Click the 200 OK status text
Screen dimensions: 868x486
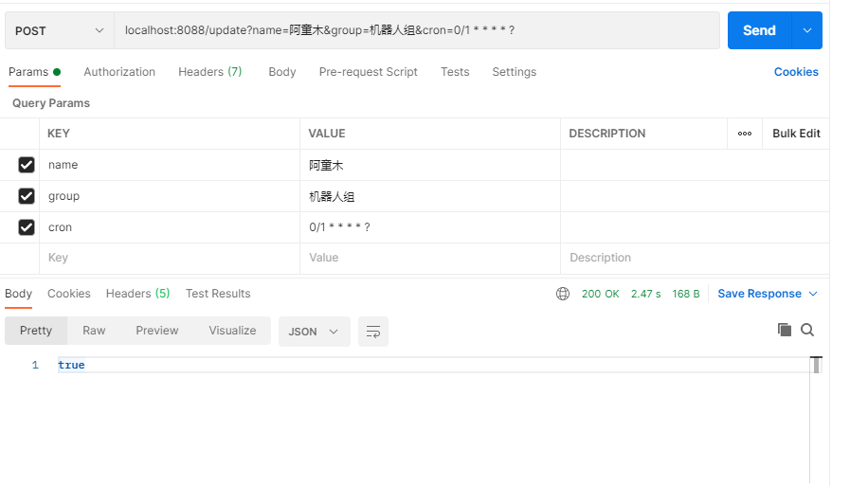pyautogui.click(x=600, y=294)
